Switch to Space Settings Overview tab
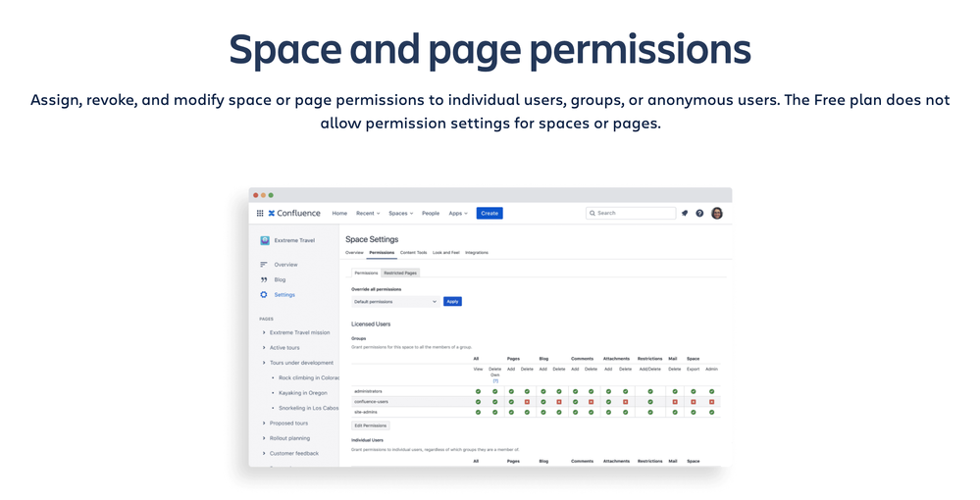This screenshot has height=500, width=980. (354, 253)
